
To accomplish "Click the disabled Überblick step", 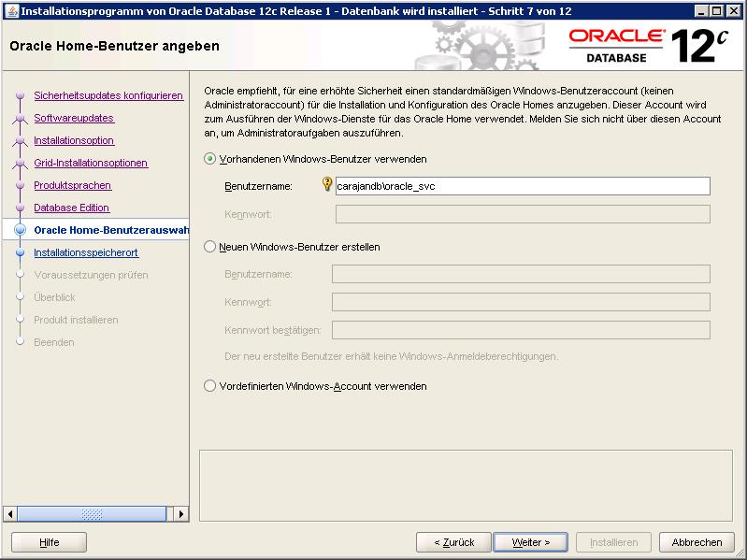I will [x=54, y=297].
